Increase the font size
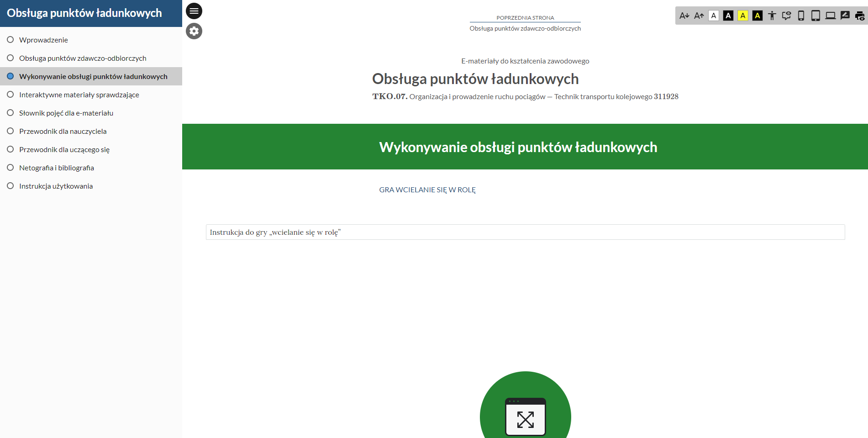The width and height of the screenshot is (868, 438). coord(699,15)
